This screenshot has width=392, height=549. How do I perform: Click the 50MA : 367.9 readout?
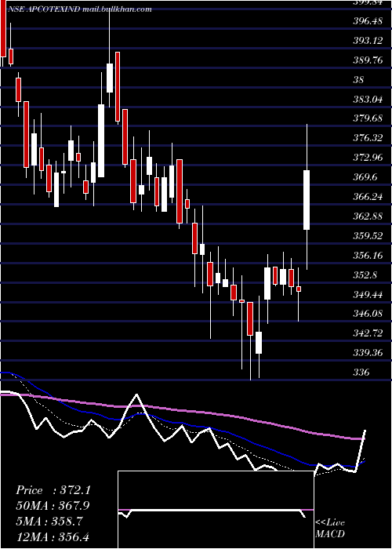click(53, 506)
